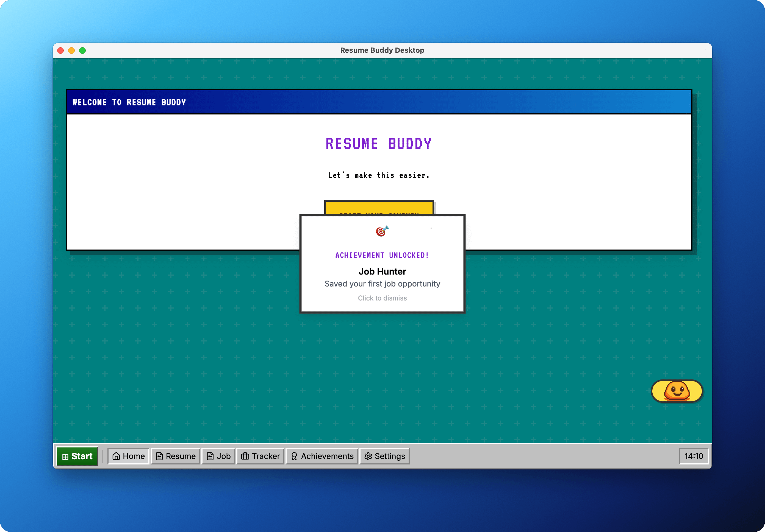The height and width of the screenshot is (532, 765).
Task: Click the orange buddy mascot icon
Action: pyautogui.click(x=677, y=391)
